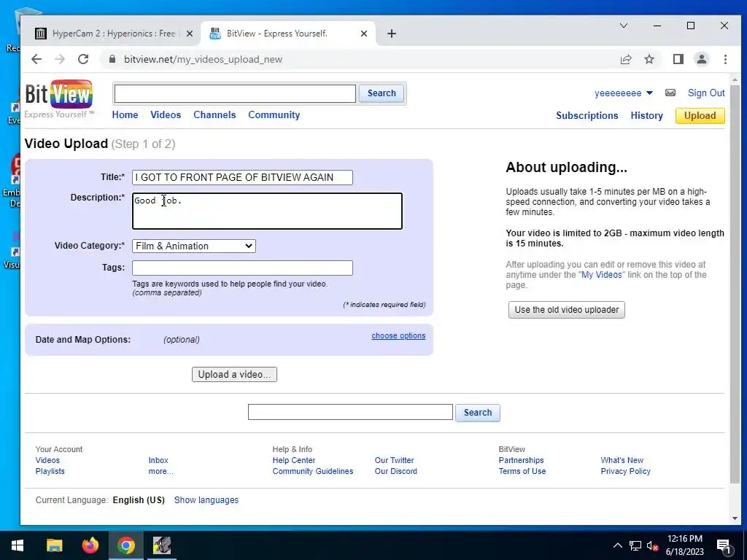Open the Windows Start menu

click(x=18, y=545)
